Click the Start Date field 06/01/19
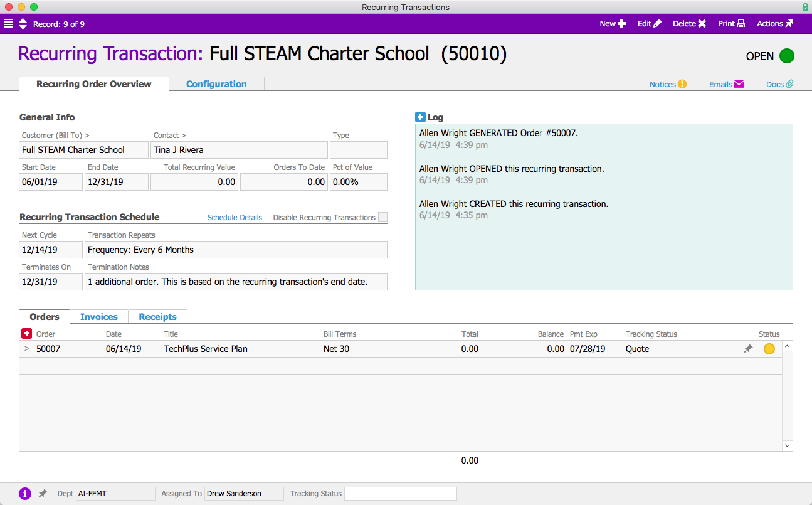This screenshot has height=505, width=812. 51,182
